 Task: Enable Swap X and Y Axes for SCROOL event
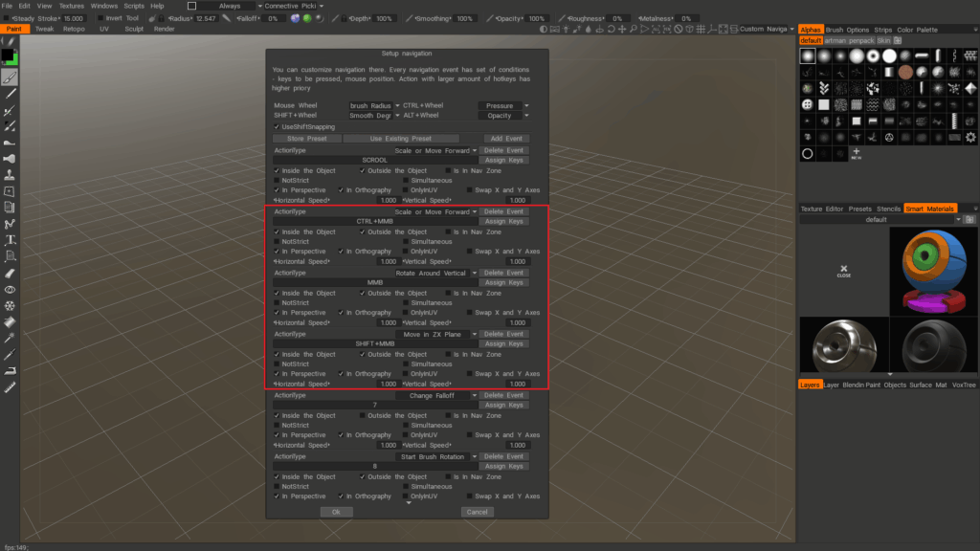point(469,190)
